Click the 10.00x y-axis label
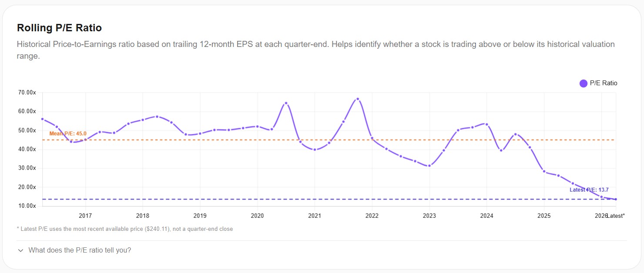Image resolution: width=644 pixels, height=273 pixels. click(x=27, y=205)
